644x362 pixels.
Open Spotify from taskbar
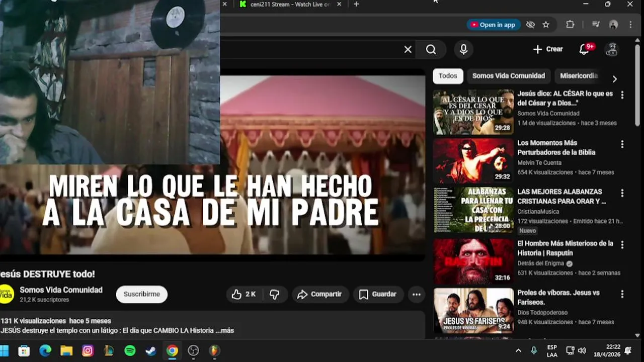[x=130, y=350]
